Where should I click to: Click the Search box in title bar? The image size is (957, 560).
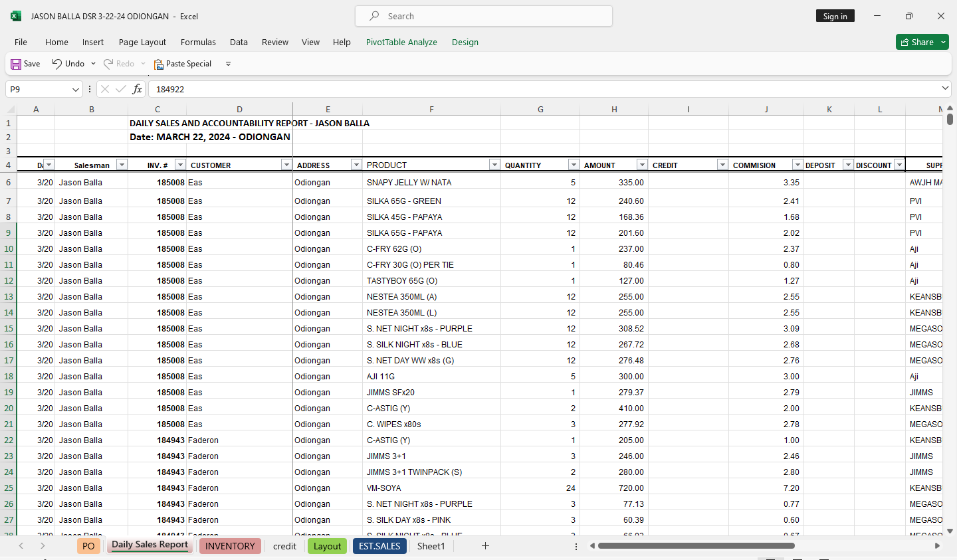click(x=484, y=16)
